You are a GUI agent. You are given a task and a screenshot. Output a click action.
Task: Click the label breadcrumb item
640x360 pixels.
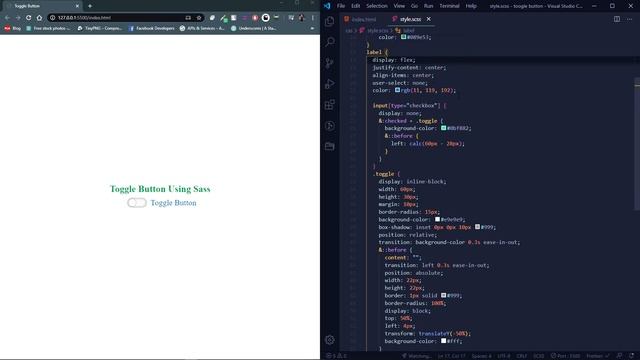[x=405, y=31]
